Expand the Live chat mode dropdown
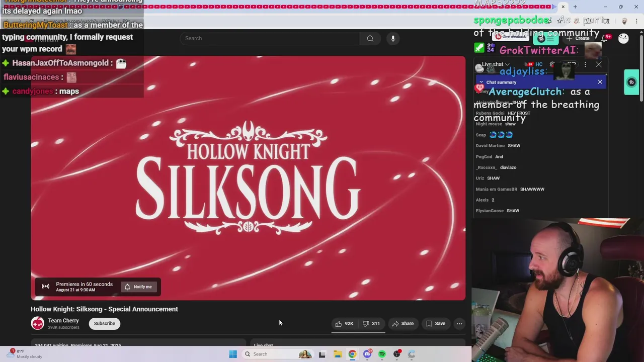 point(496,64)
